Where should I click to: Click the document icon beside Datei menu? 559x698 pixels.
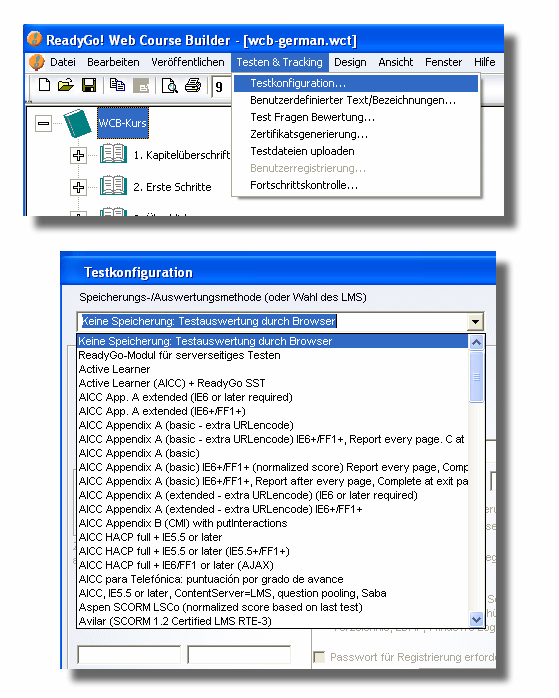[x=36, y=62]
